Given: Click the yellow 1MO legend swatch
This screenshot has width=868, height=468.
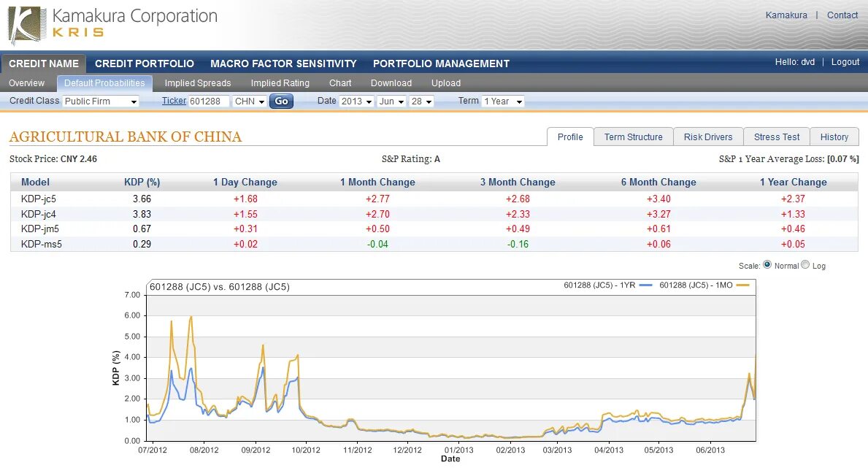Looking at the screenshot, I should [x=742, y=285].
